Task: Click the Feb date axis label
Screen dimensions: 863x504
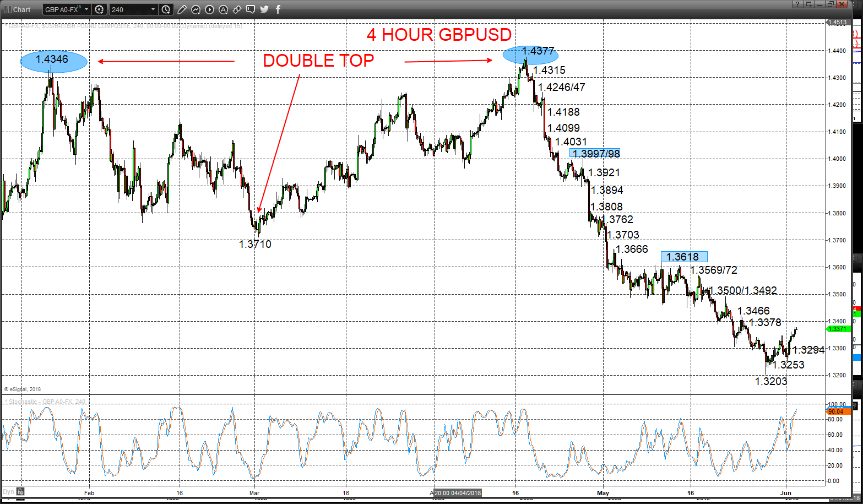Action: pos(89,493)
